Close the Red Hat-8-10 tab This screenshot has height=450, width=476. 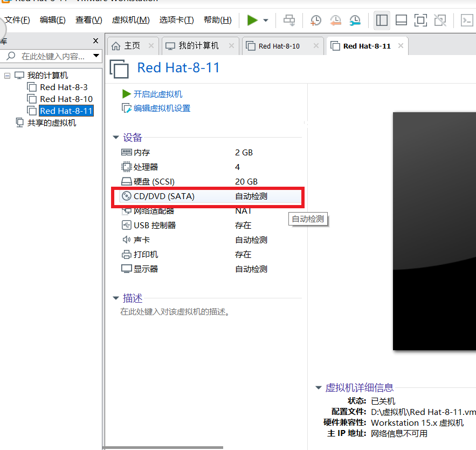tap(316, 45)
